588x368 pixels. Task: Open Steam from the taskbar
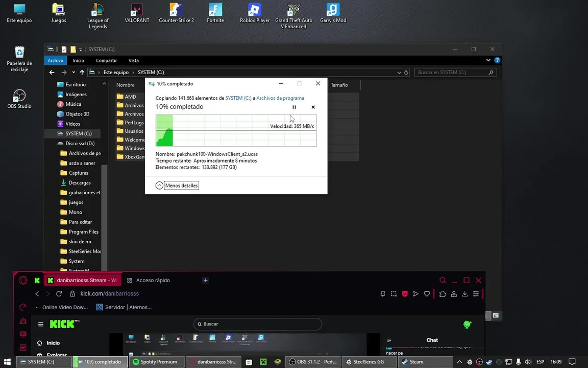click(425, 362)
